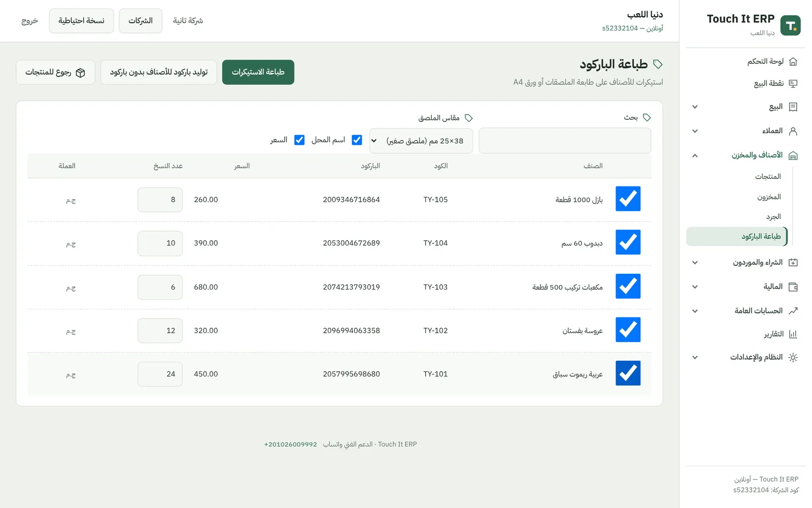
Task: Open the الشركات button in top bar
Action: 141,21
